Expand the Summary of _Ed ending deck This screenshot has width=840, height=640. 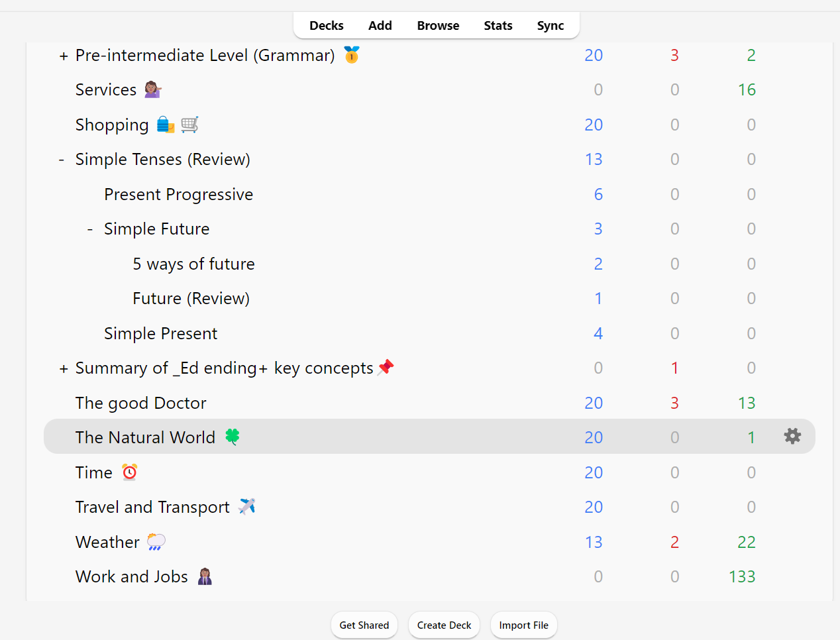click(x=64, y=369)
